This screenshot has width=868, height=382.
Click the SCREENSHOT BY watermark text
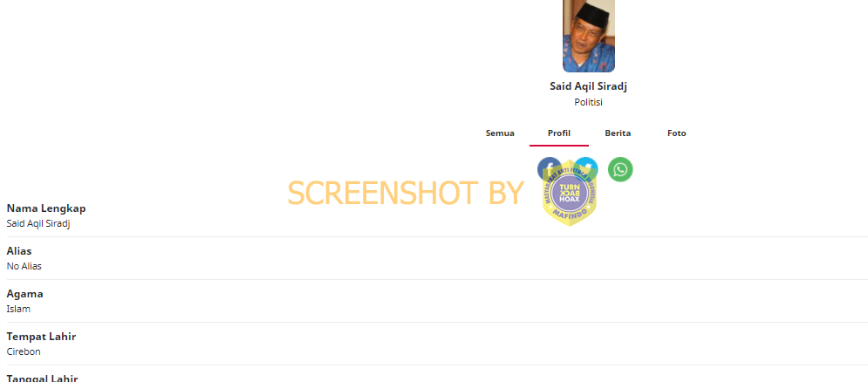coord(406,194)
